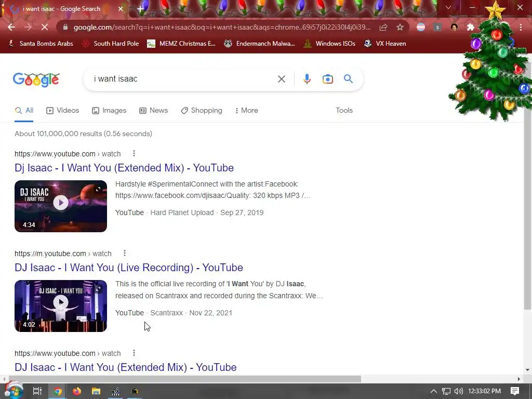The image size is (532, 399).
Task: Switch to Images results tab
Action: (x=109, y=111)
